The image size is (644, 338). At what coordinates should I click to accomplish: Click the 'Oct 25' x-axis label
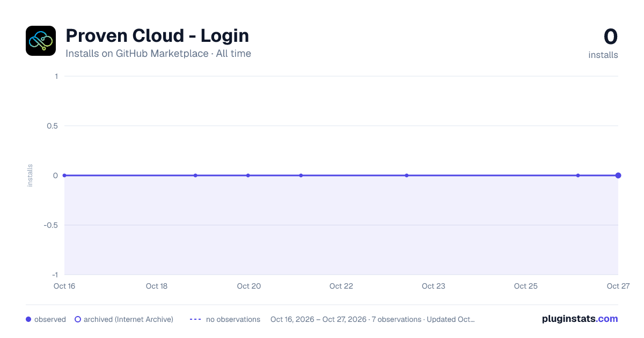click(526, 286)
